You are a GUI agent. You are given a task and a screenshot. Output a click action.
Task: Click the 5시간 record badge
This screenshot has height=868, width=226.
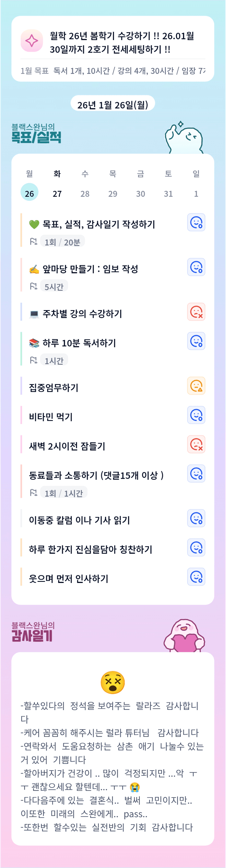54,286
